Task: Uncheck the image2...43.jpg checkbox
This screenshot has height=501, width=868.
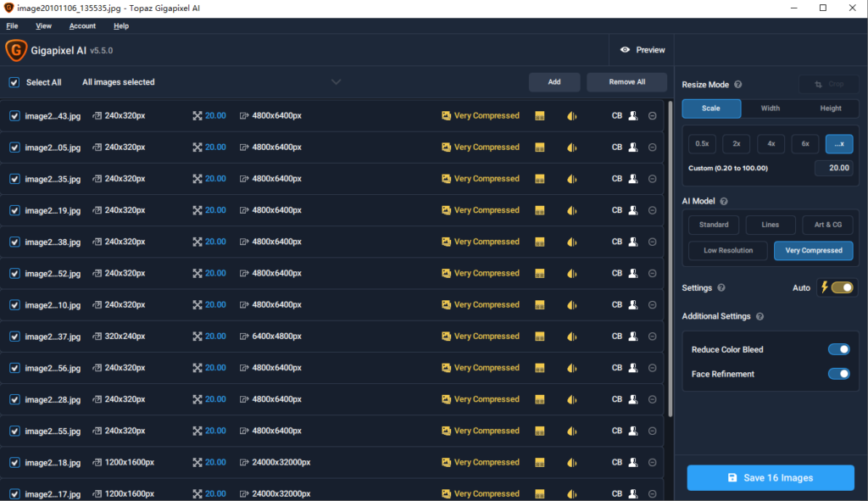Action: click(x=14, y=115)
